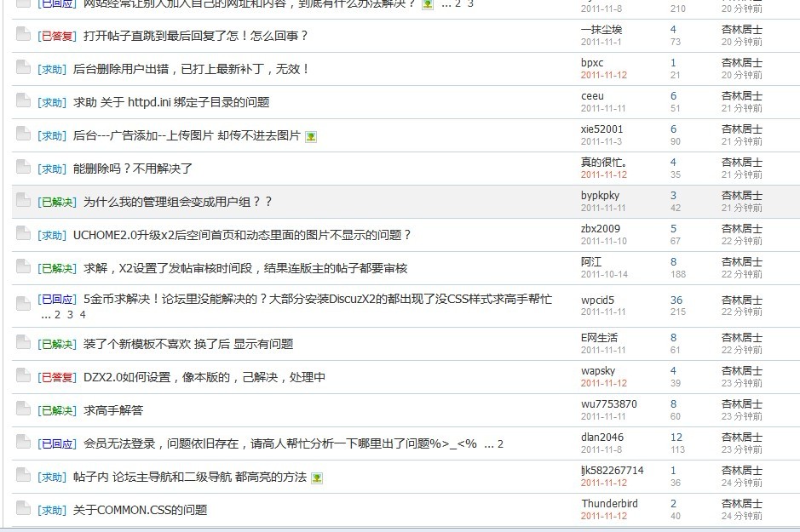
Task: Open thread 能删除吗？不用解决了
Action: pyautogui.click(x=133, y=169)
